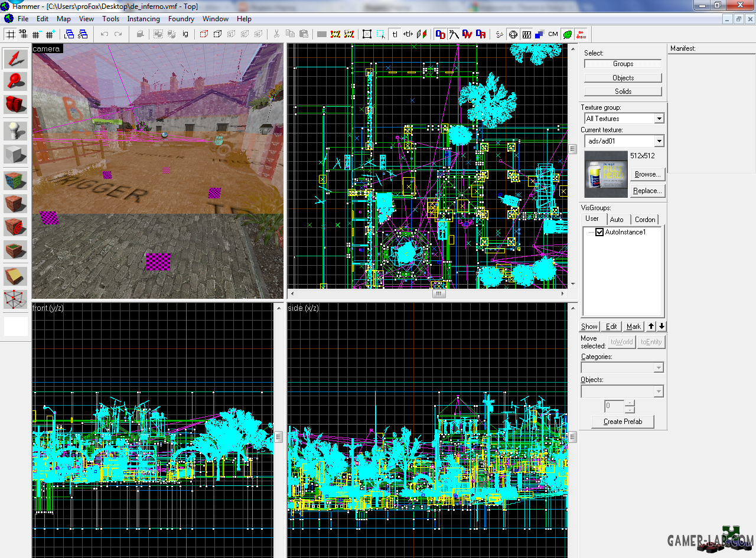Image resolution: width=756 pixels, height=558 pixels.
Task: Click the VisGroups Mark button
Action: 634,327
